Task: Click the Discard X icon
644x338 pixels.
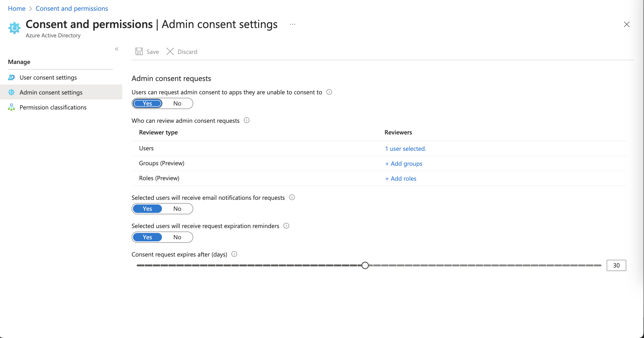Action: 170,52
